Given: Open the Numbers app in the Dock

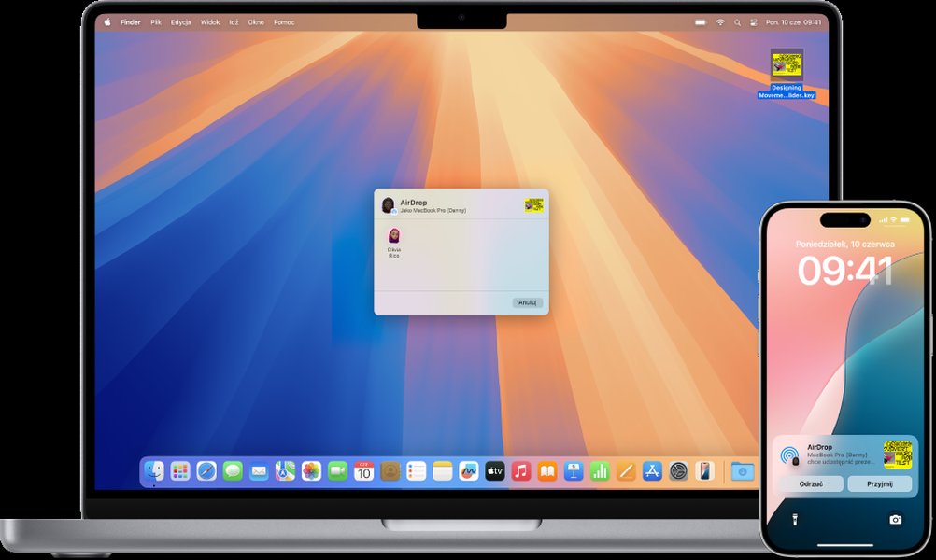Looking at the screenshot, I should pos(600,471).
